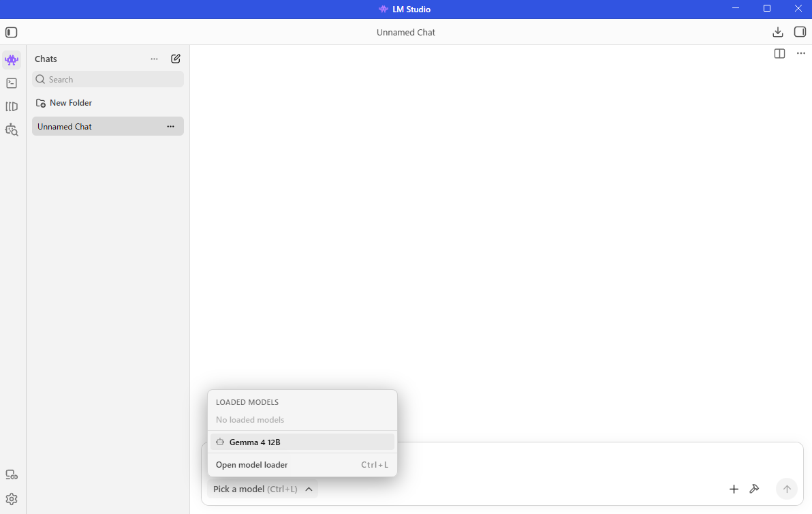
Task: Add attachment with plus icon
Action: pos(734,489)
